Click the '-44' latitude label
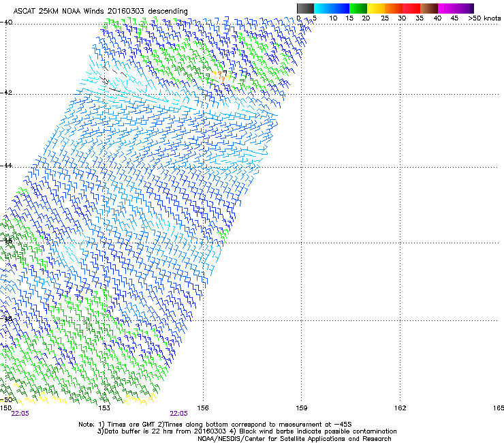Image resolution: width=504 pixels, height=443 pixels. pos(7,166)
